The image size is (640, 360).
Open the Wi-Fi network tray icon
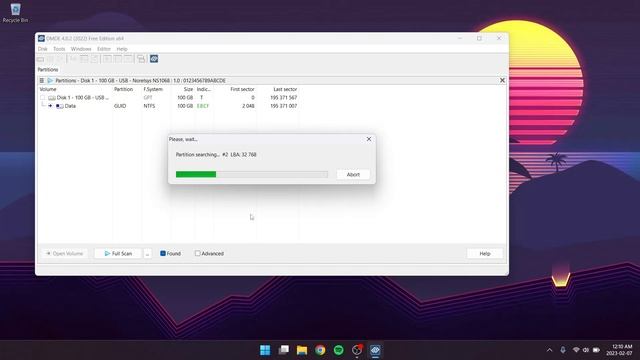pyautogui.click(x=576, y=350)
